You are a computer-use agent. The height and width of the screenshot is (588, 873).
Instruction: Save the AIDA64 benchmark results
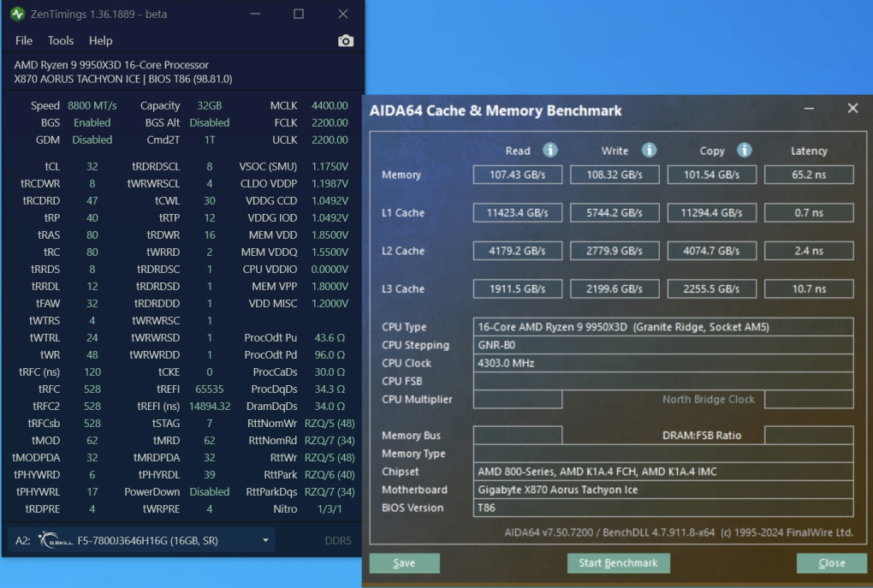(404, 563)
